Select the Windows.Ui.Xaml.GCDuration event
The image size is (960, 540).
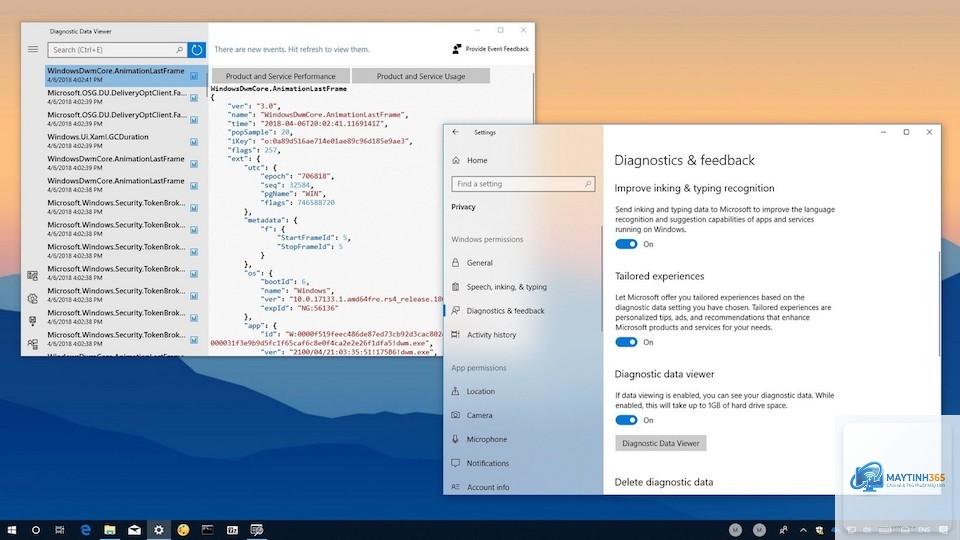[126, 141]
